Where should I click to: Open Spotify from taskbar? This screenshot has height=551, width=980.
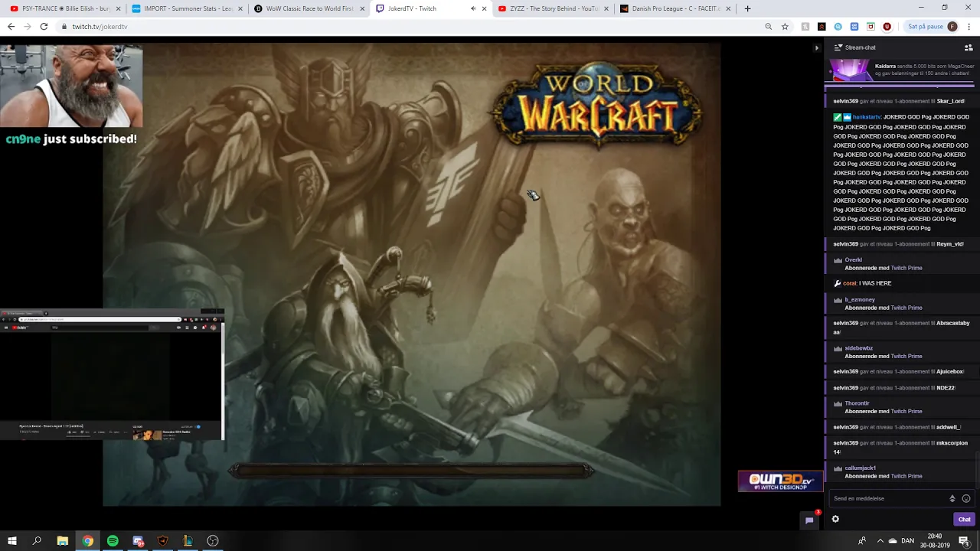(113, 541)
